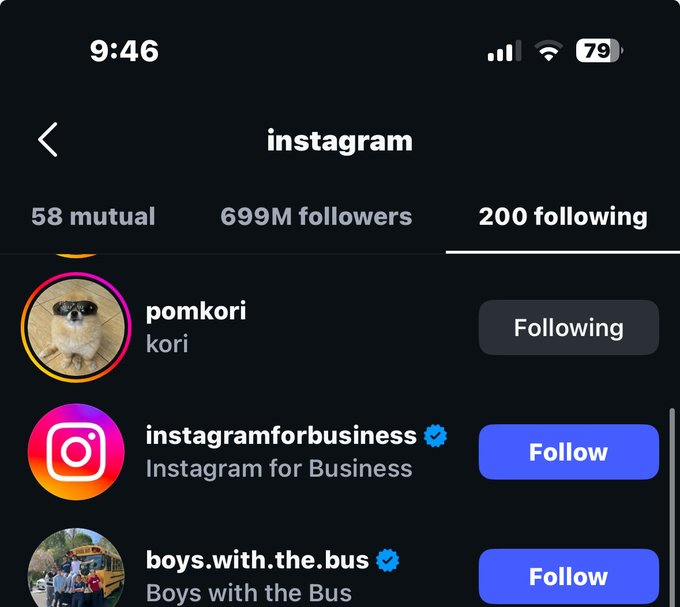Toggle the Following button for pomkori

pyautogui.click(x=568, y=328)
